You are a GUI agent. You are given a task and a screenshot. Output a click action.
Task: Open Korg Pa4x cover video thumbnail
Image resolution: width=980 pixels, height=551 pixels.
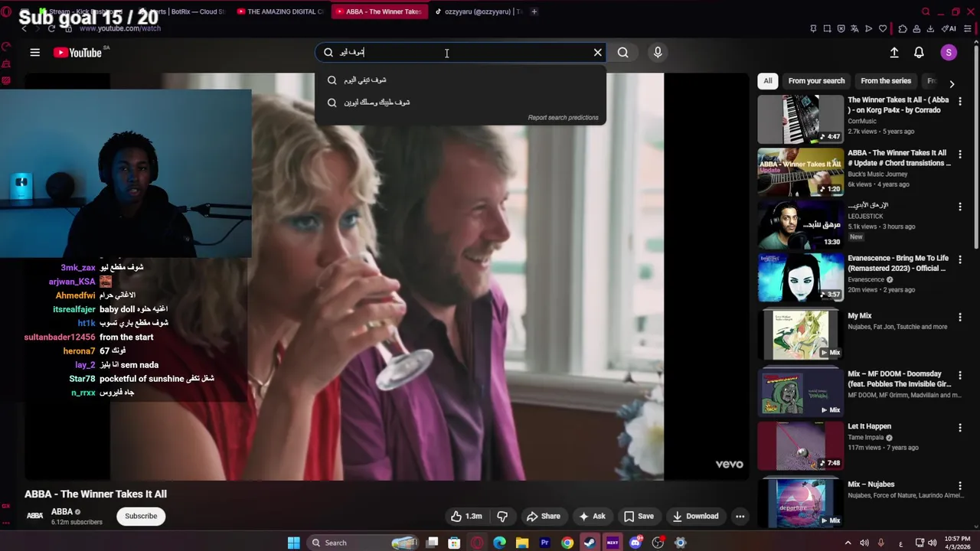[800, 119]
